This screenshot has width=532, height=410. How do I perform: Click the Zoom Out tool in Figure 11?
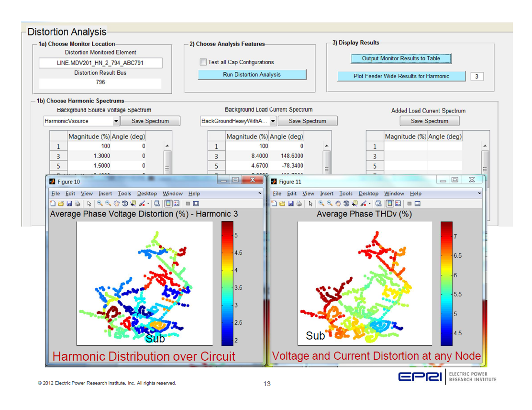330,203
